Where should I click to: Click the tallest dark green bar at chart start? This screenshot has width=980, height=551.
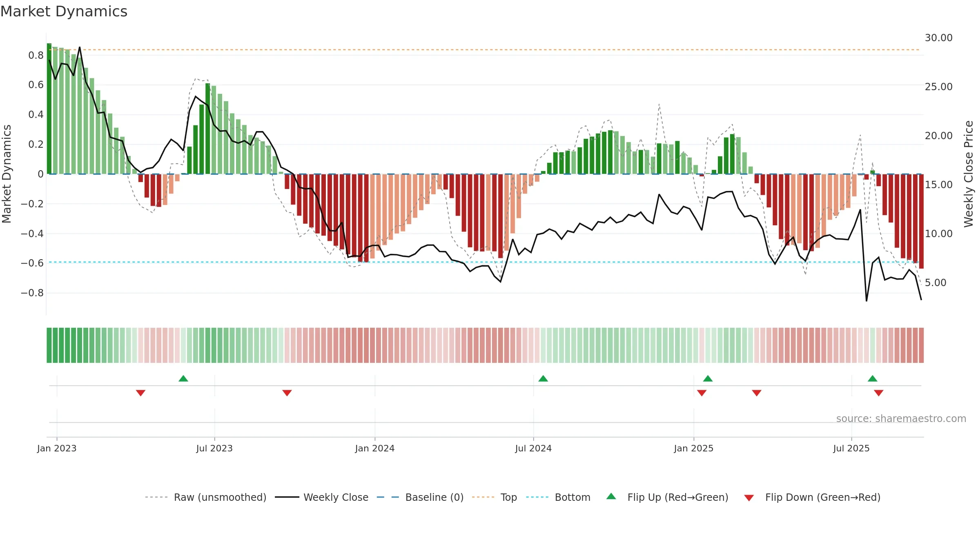click(49, 109)
